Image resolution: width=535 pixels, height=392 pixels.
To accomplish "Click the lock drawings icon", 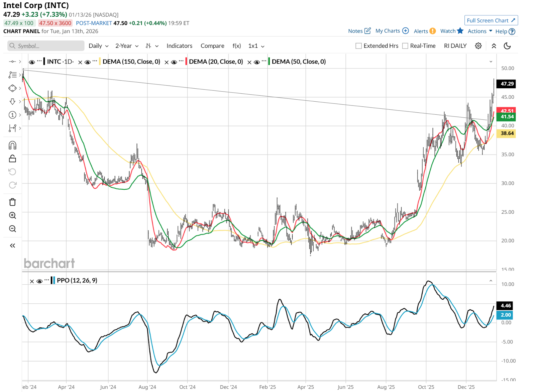I will tap(12, 159).
